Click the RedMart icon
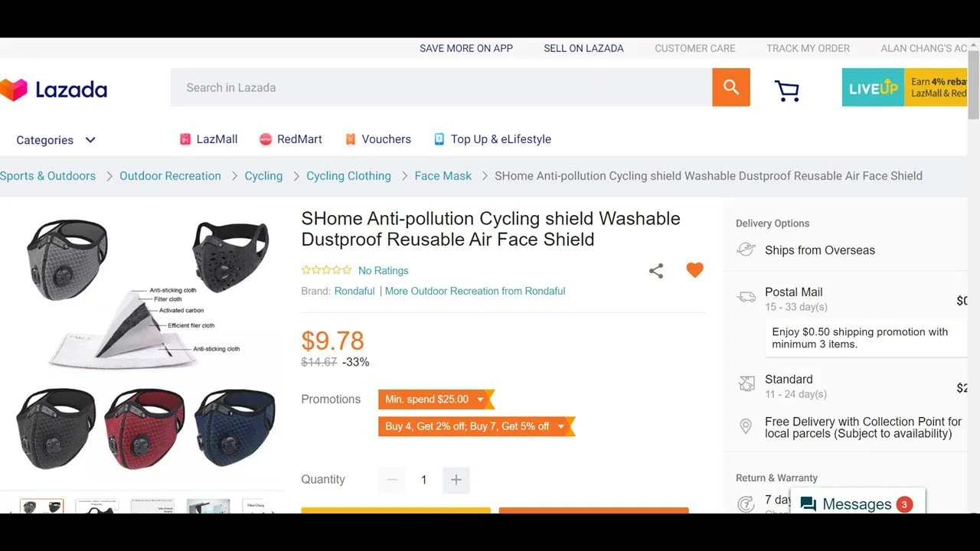 tap(266, 139)
